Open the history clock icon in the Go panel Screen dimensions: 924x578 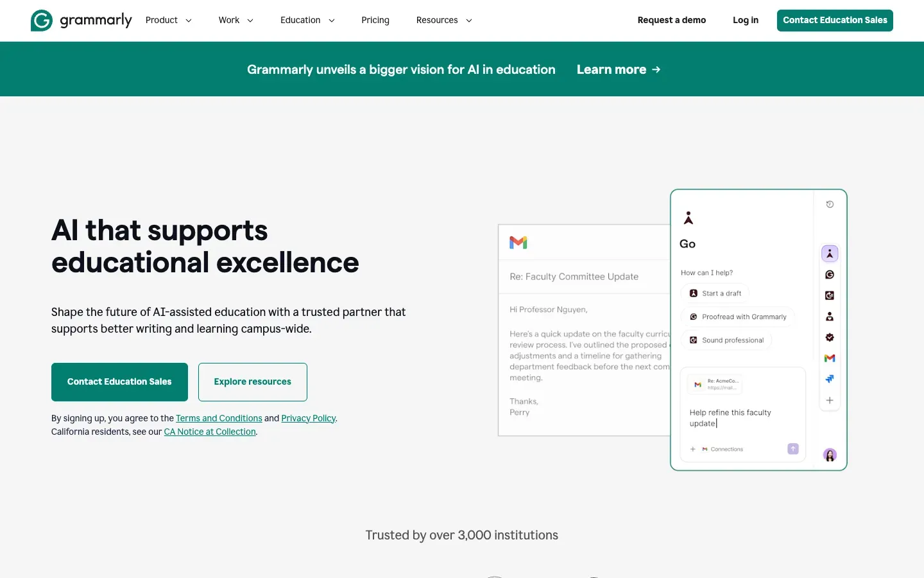click(830, 204)
